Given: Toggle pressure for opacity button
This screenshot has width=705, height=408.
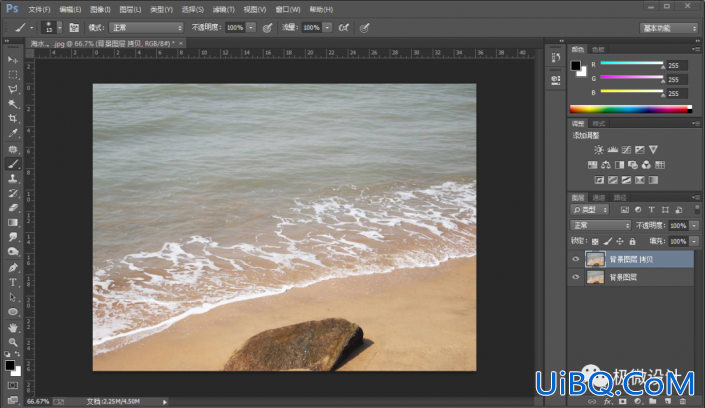Looking at the screenshot, I should coord(268,28).
